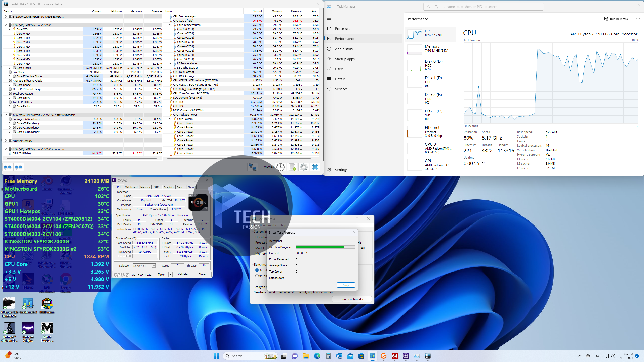Click the CPU-Z Validate button
Viewport: 644px width, 362px height.
click(182, 274)
